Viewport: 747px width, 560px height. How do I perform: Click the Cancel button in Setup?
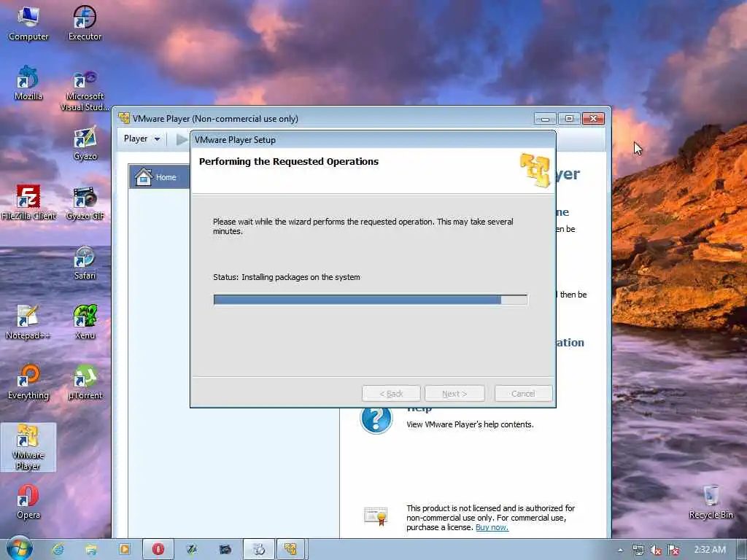[523, 394]
